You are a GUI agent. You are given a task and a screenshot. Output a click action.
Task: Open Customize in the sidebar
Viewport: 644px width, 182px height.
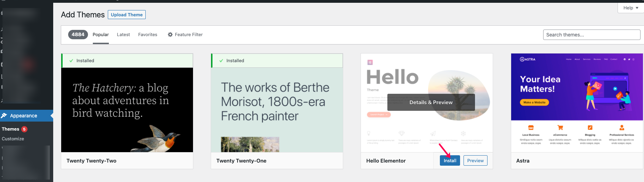pyautogui.click(x=13, y=139)
